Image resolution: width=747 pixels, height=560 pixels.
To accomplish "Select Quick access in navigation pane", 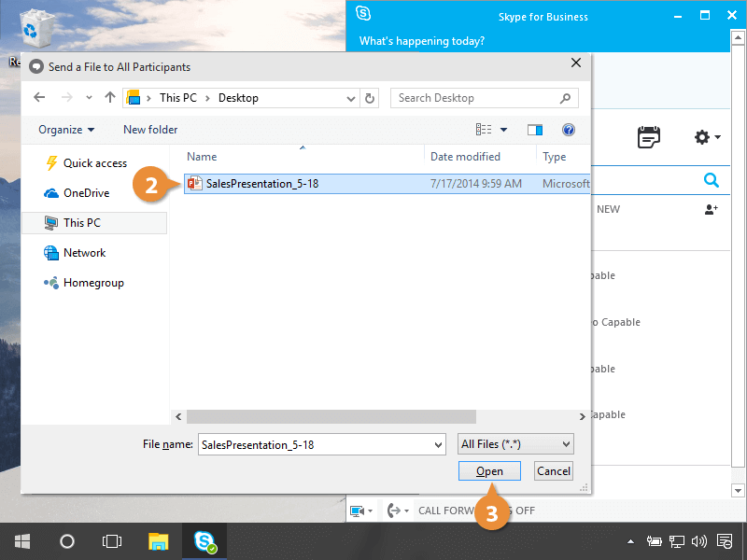I will pyautogui.click(x=94, y=163).
